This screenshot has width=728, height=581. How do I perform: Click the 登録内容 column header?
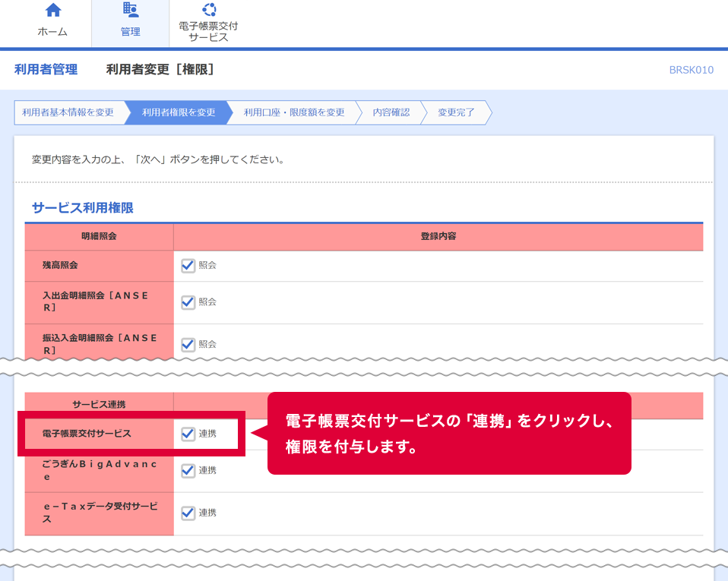[x=438, y=236]
